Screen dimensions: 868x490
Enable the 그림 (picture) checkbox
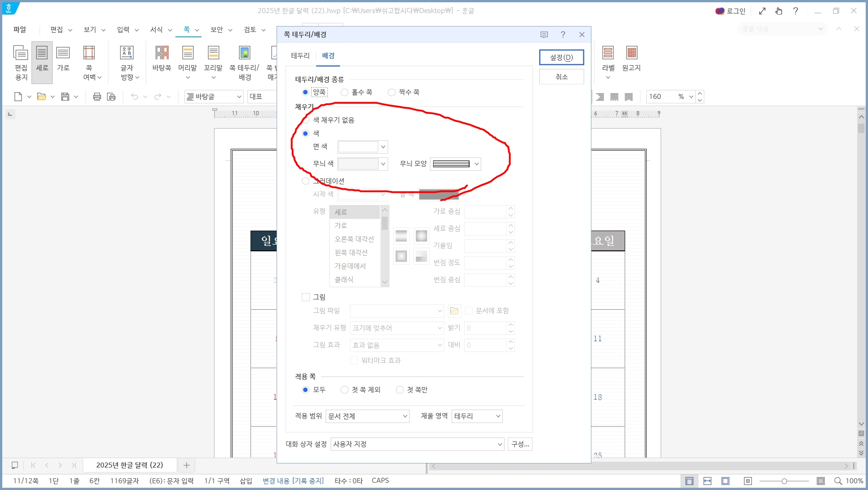[x=306, y=297]
